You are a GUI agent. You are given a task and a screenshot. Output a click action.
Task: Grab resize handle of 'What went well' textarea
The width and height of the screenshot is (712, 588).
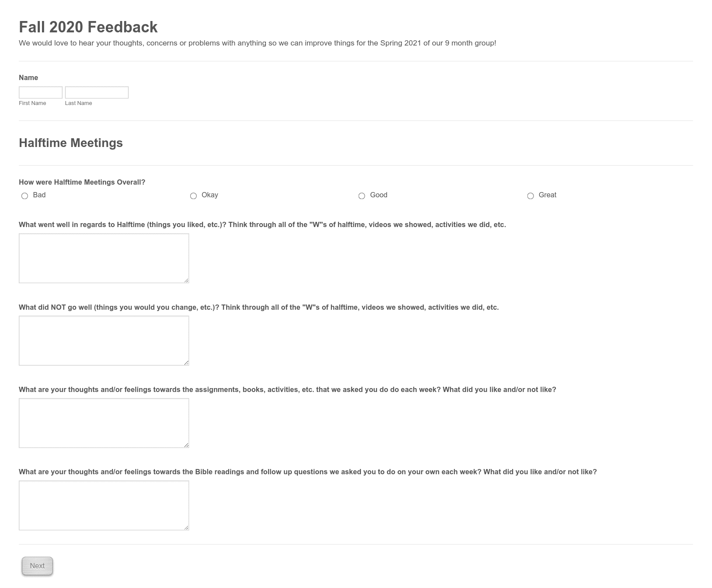(186, 280)
